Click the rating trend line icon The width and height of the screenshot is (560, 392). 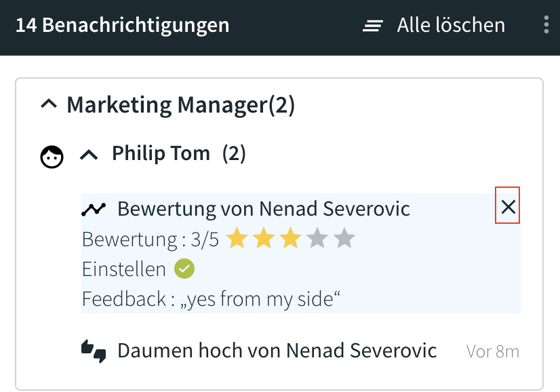tap(94, 209)
